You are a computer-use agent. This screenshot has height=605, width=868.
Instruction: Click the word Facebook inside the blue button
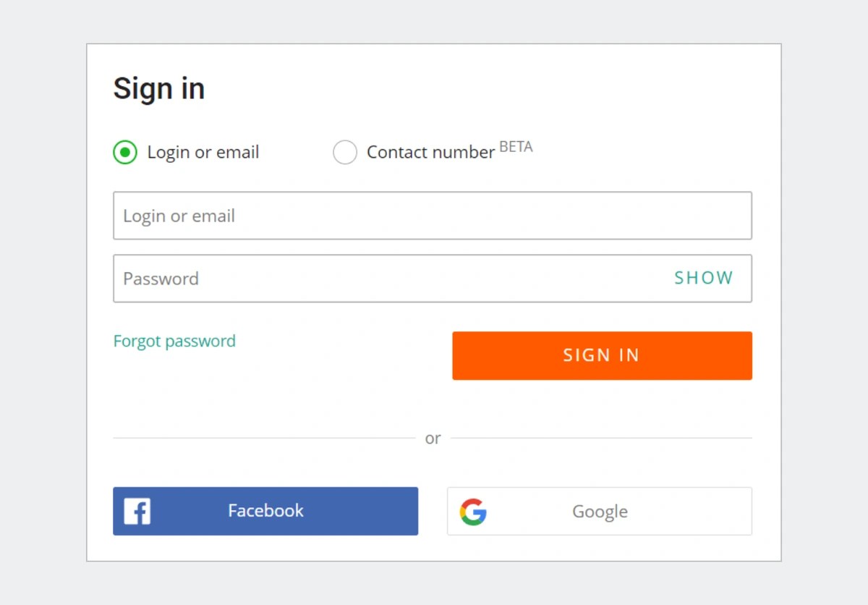(x=265, y=511)
